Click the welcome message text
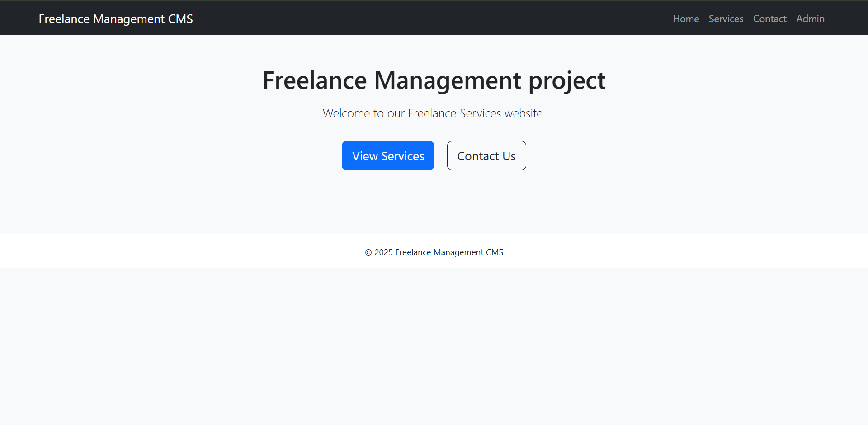Screen dimensions: 868x425 point(434,113)
